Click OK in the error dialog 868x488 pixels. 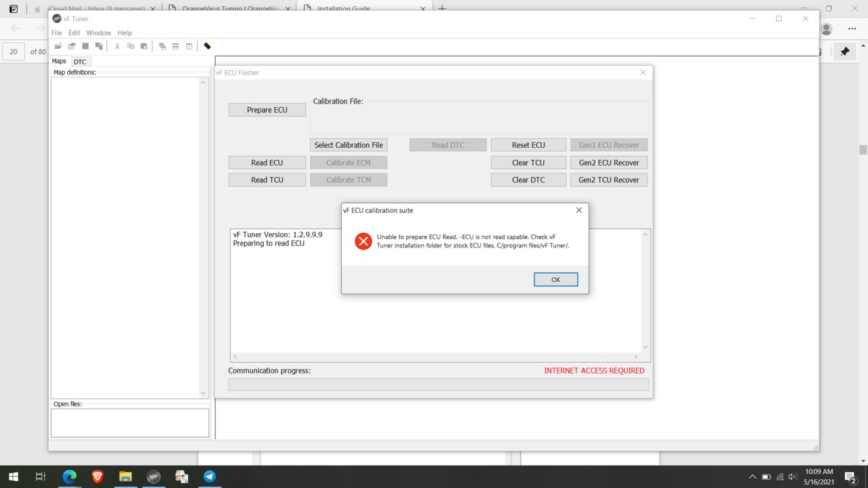pos(555,279)
